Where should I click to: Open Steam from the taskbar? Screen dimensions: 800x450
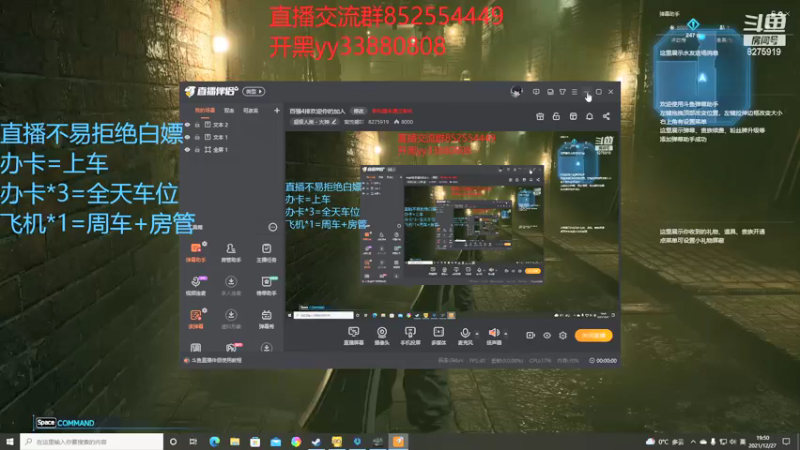(316, 441)
